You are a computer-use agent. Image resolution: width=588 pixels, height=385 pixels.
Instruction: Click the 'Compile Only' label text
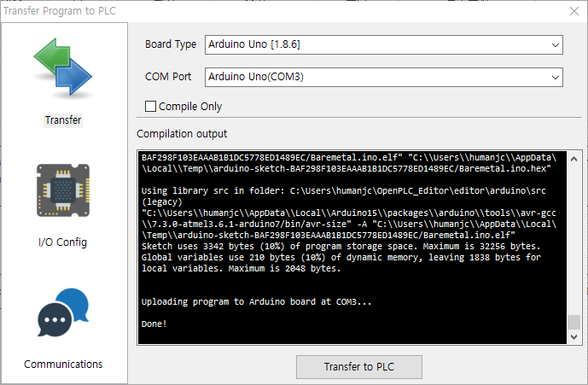190,107
